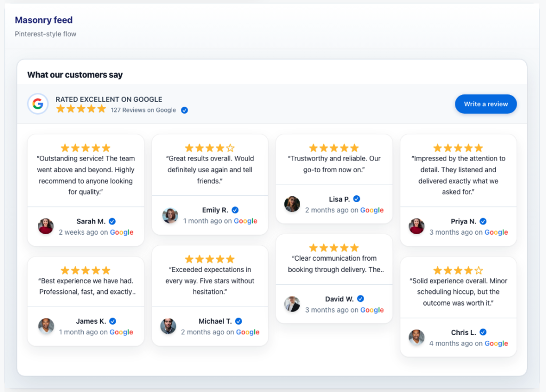546x392 pixels.
Task: Open Sarah M.'s profile avatar
Action: tap(46, 227)
